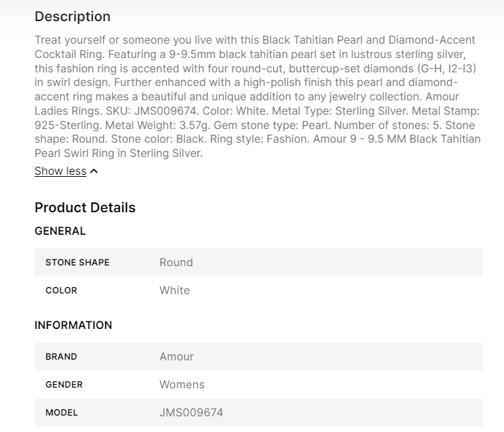The height and width of the screenshot is (432, 504).
Task: Click the Womens value in Gender row
Action: point(182,385)
